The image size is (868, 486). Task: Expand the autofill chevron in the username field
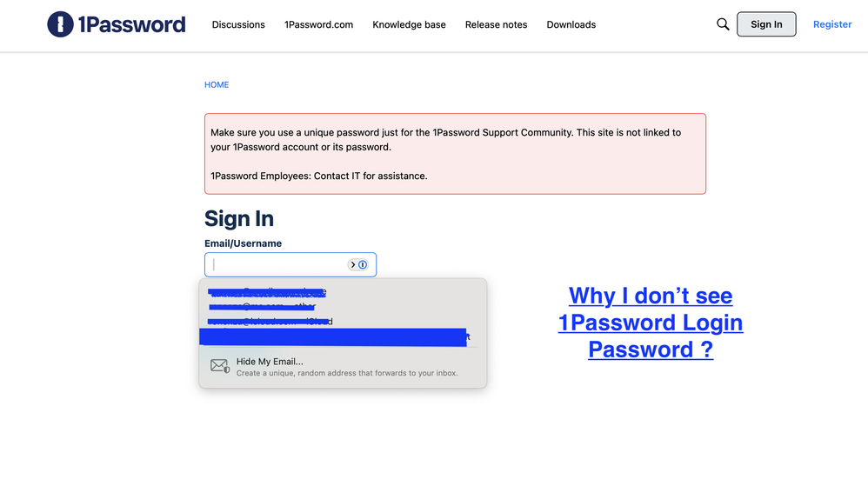(353, 264)
